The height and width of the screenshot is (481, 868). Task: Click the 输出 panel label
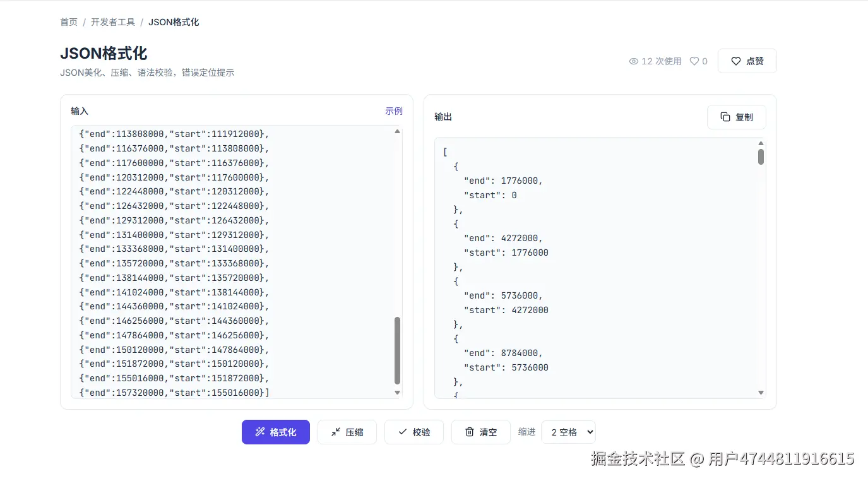pos(443,117)
